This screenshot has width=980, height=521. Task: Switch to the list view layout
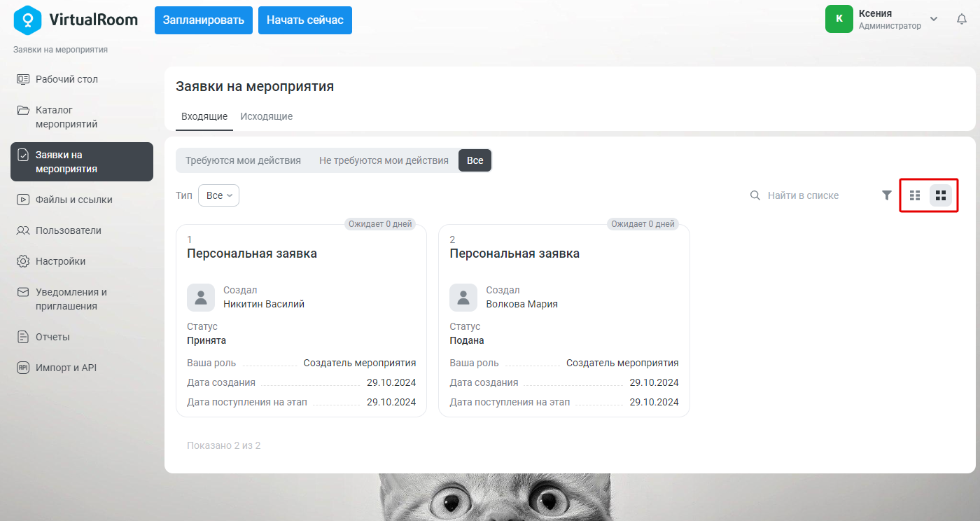coord(915,195)
